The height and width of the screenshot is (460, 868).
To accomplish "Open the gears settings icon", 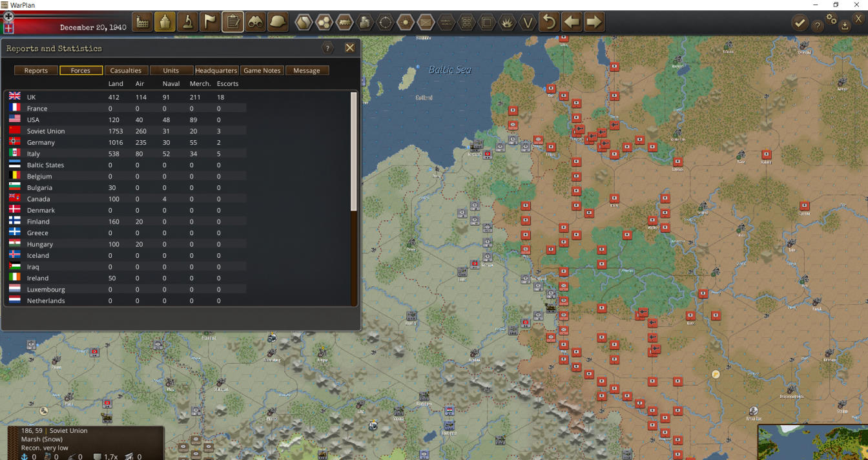I will pyautogui.click(x=832, y=19).
